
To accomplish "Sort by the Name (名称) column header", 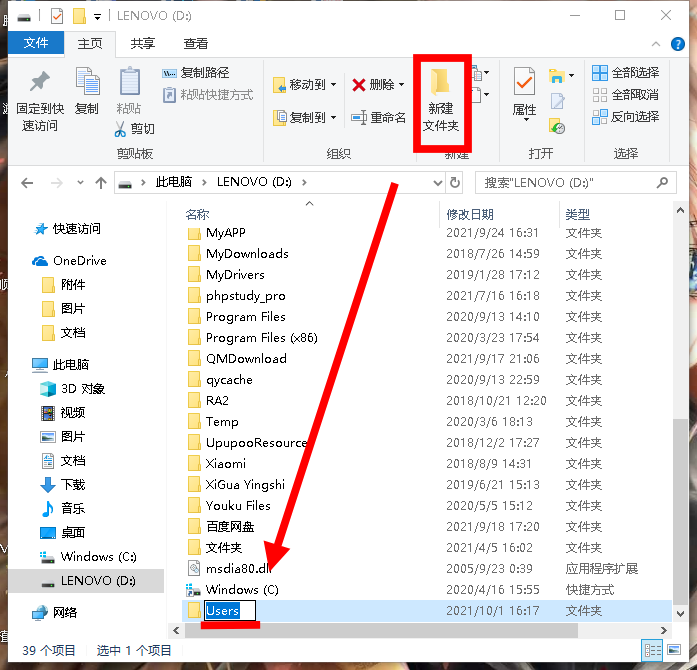I will point(197,214).
